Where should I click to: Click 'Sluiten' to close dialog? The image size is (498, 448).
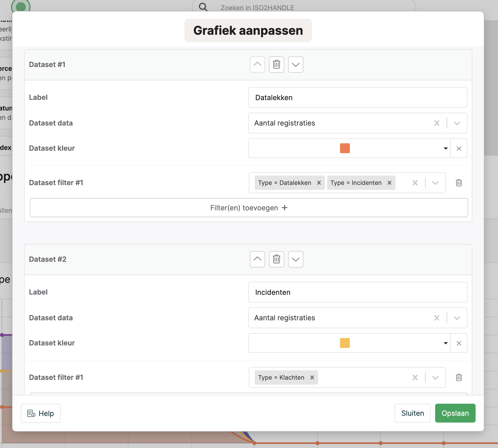click(412, 413)
